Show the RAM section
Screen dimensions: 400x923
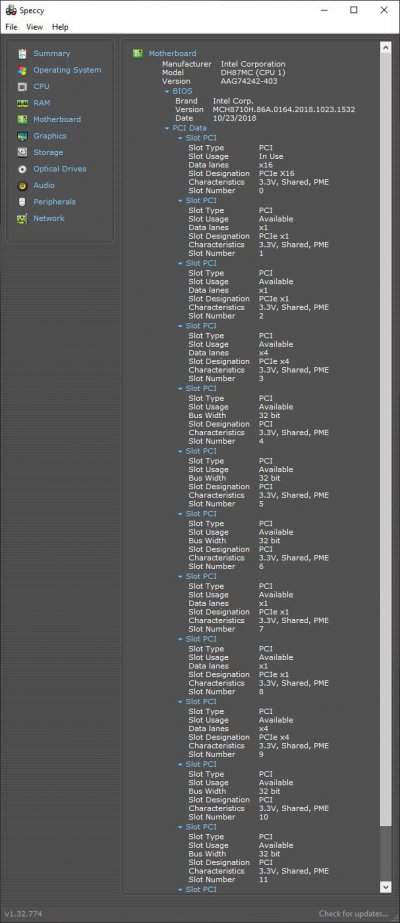click(41, 103)
